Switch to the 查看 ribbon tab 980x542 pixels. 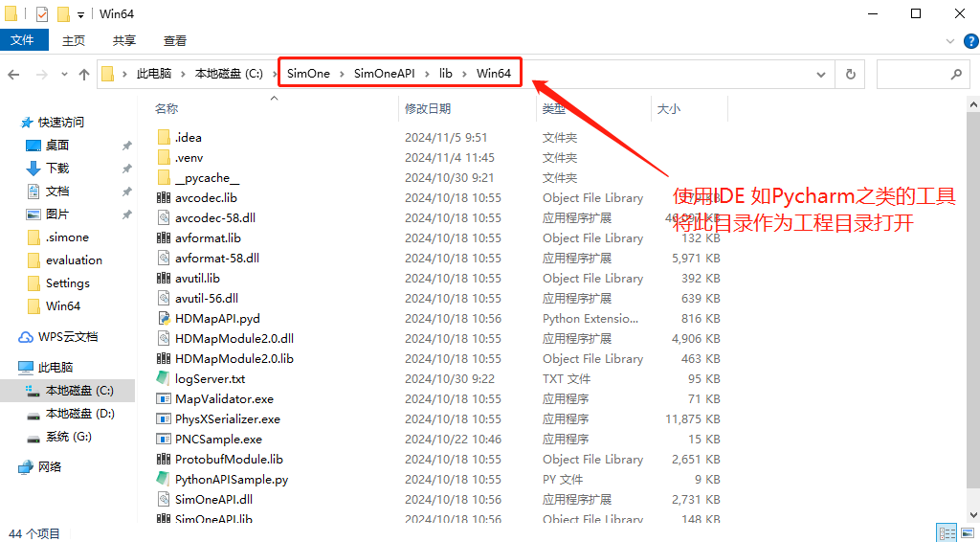[x=175, y=40]
